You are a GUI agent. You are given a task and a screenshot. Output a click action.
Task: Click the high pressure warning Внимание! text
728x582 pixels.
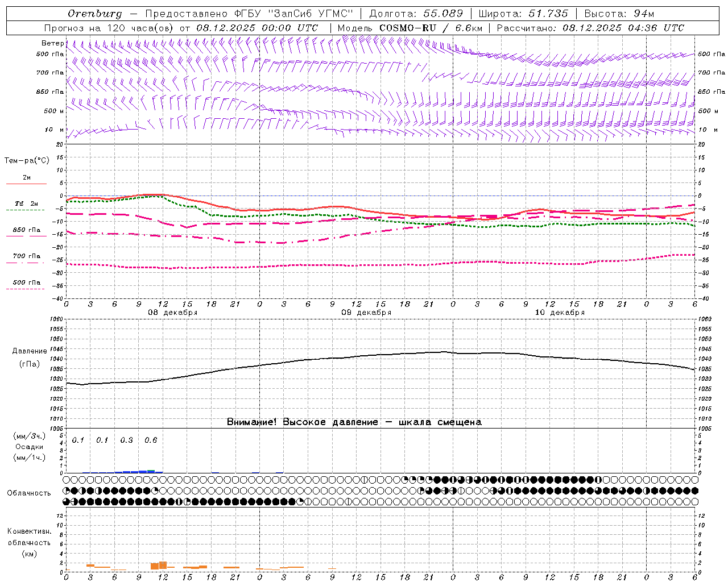[354, 422]
